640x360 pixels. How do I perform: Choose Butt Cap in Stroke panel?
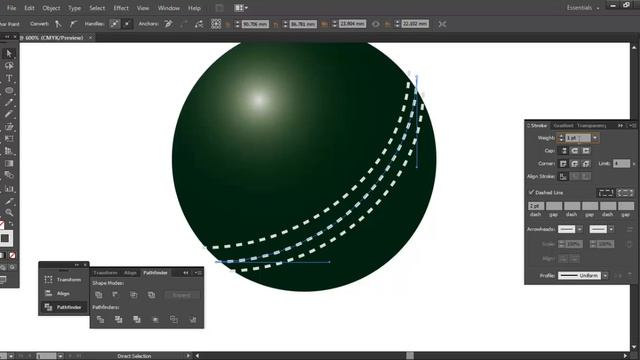click(564, 151)
